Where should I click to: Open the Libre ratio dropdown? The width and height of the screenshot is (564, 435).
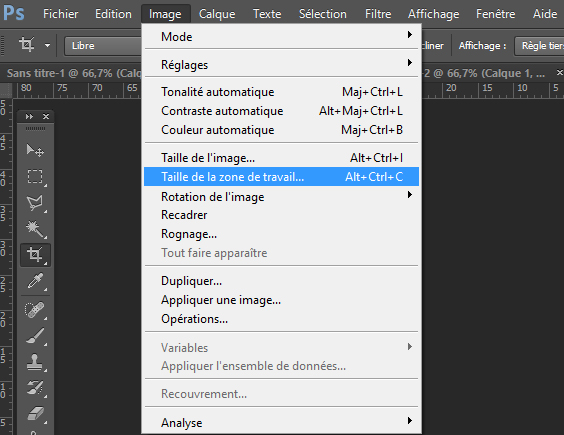click(104, 46)
